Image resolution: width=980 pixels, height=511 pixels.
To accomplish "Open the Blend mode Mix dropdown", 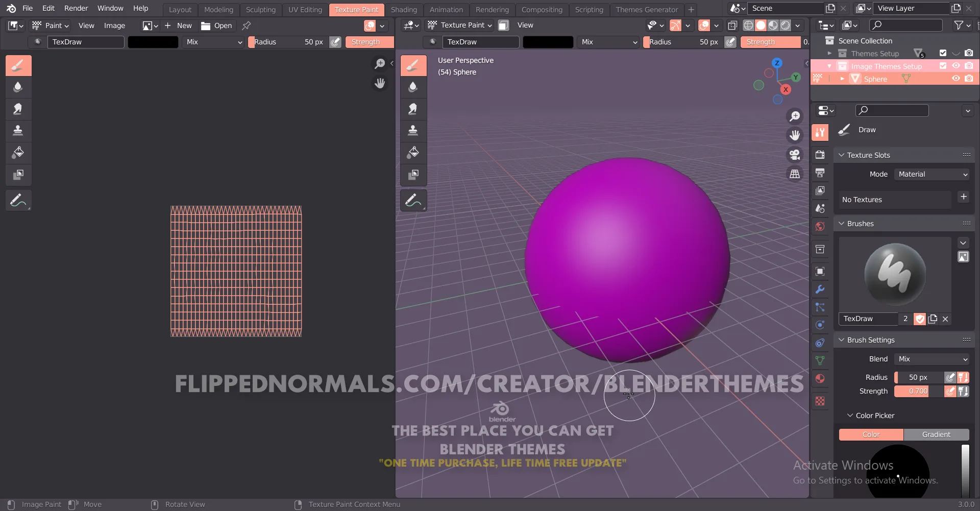I will [932, 359].
